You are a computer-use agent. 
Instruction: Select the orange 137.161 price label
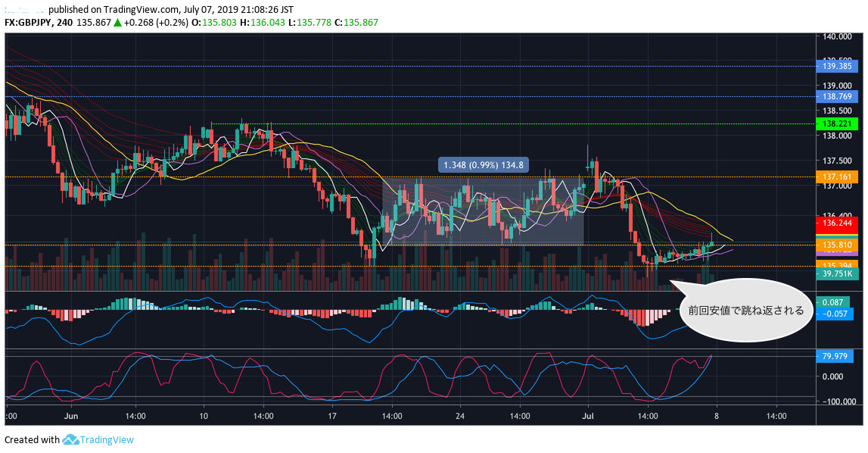tap(837, 177)
